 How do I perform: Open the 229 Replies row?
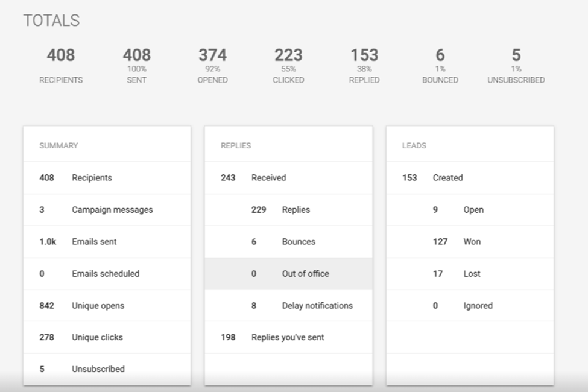289,210
